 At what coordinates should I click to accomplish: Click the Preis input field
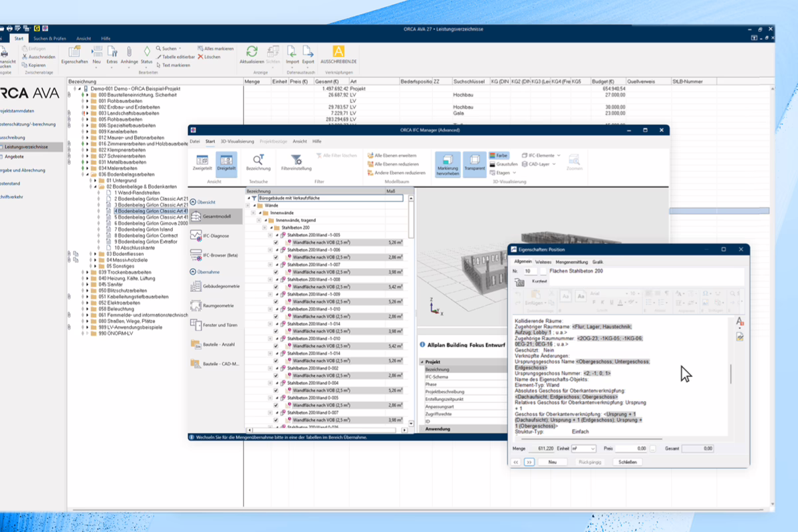(630, 449)
